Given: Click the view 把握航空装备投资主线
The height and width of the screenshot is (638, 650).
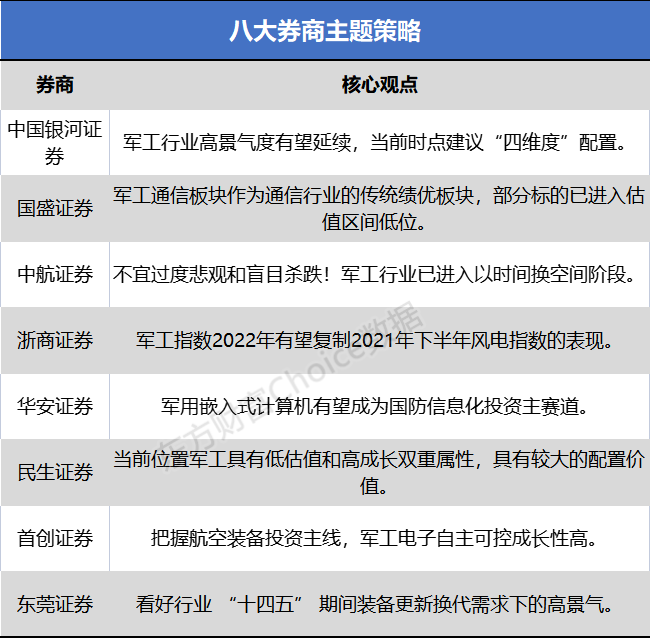Looking at the screenshot, I should 380,539.
